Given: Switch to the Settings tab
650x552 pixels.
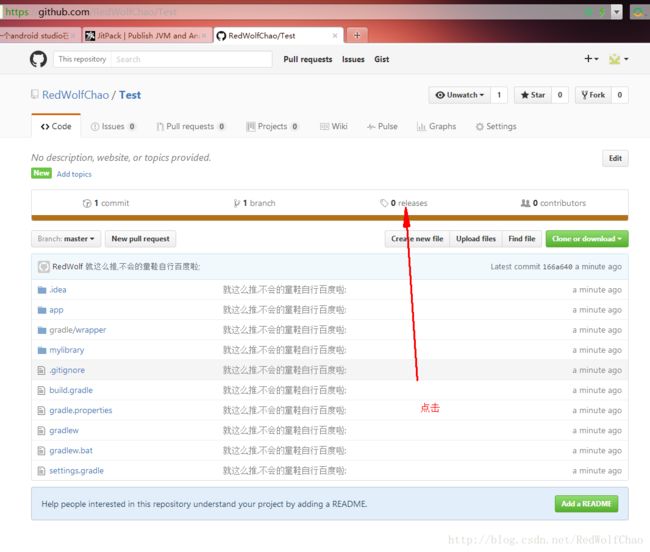Looking at the screenshot, I should (x=496, y=126).
